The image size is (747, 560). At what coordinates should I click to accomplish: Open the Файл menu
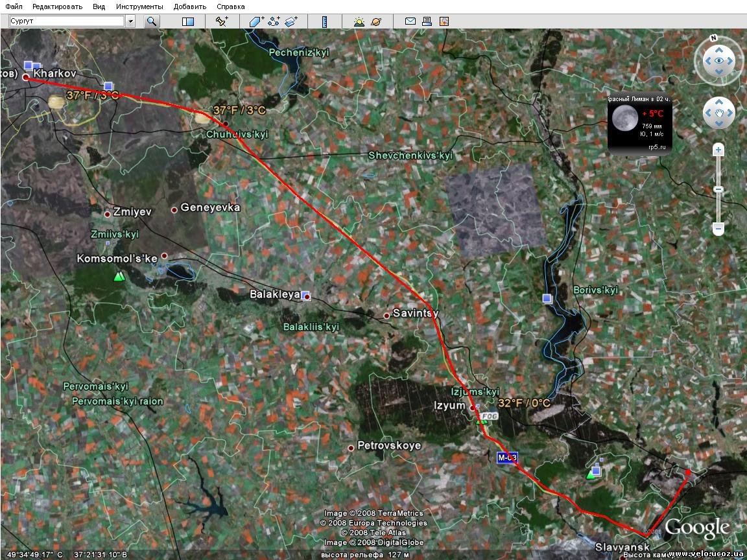(14, 6)
